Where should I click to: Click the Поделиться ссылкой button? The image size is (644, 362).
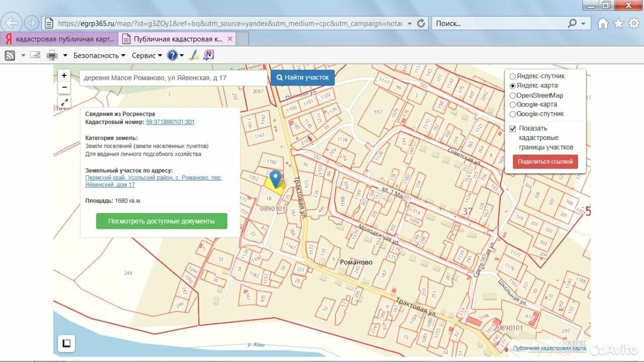click(545, 161)
